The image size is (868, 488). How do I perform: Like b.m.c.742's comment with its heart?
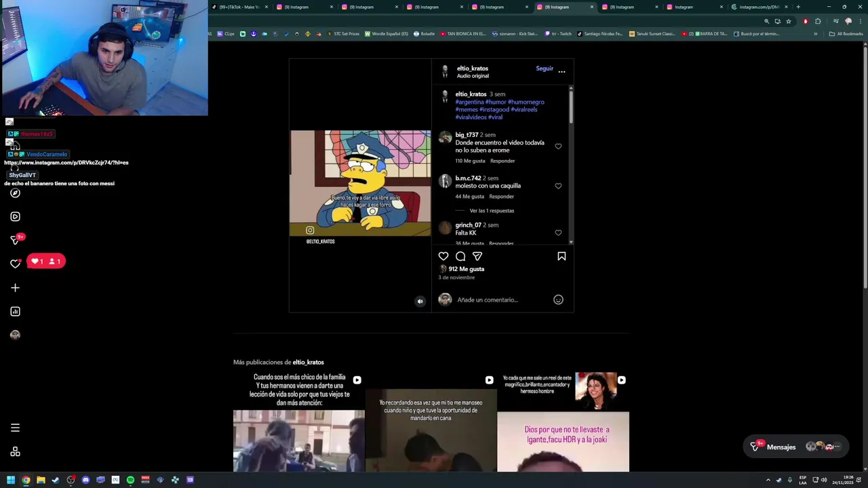[558, 186]
